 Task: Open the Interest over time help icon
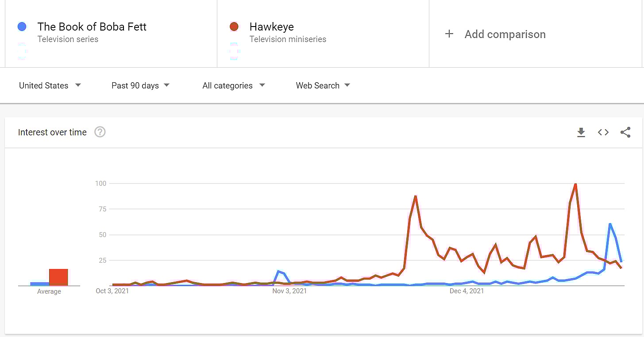click(x=100, y=132)
